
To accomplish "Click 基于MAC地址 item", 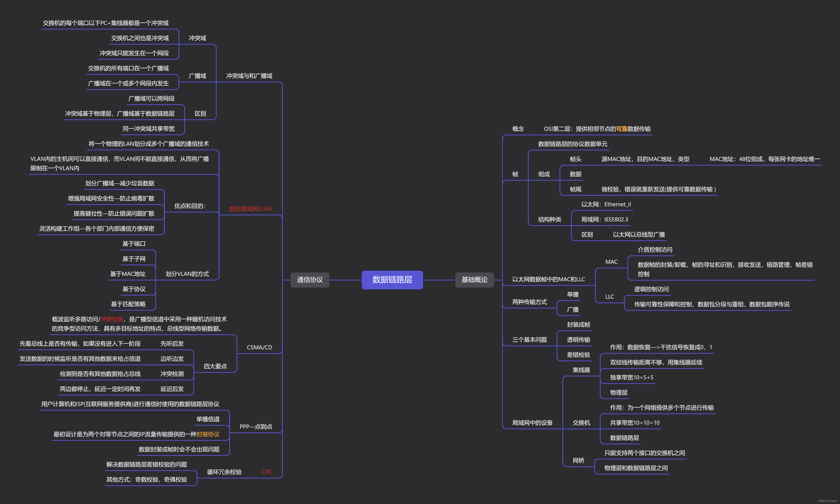I will click(128, 274).
